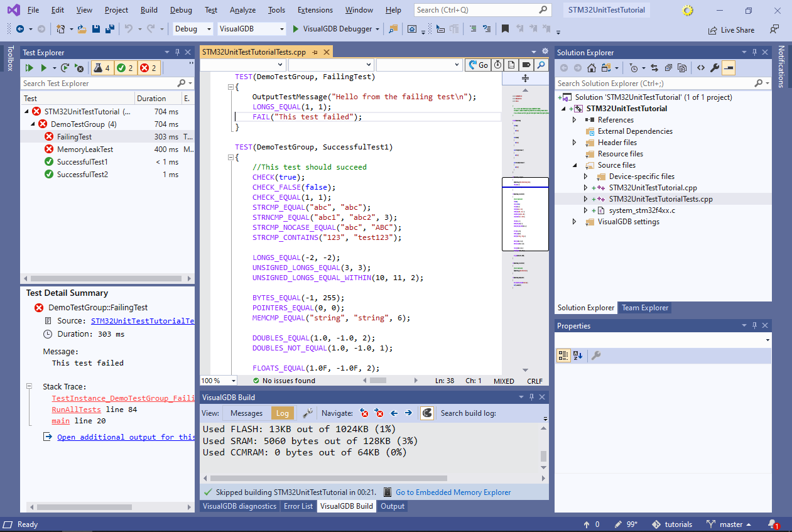Toggle the passed tests filter showing 2
The width and height of the screenshot is (792, 532).
pos(125,68)
